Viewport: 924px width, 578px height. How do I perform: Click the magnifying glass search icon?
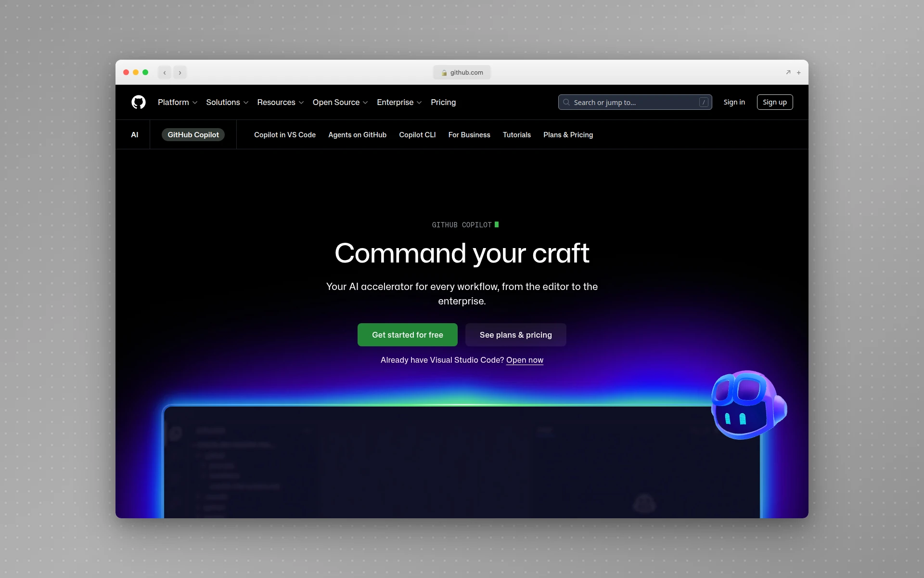coord(566,102)
